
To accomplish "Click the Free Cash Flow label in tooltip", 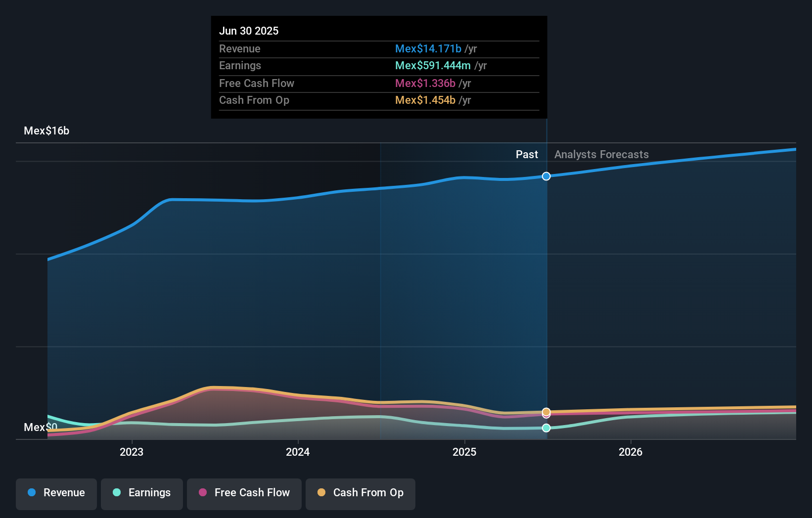I will click(257, 83).
